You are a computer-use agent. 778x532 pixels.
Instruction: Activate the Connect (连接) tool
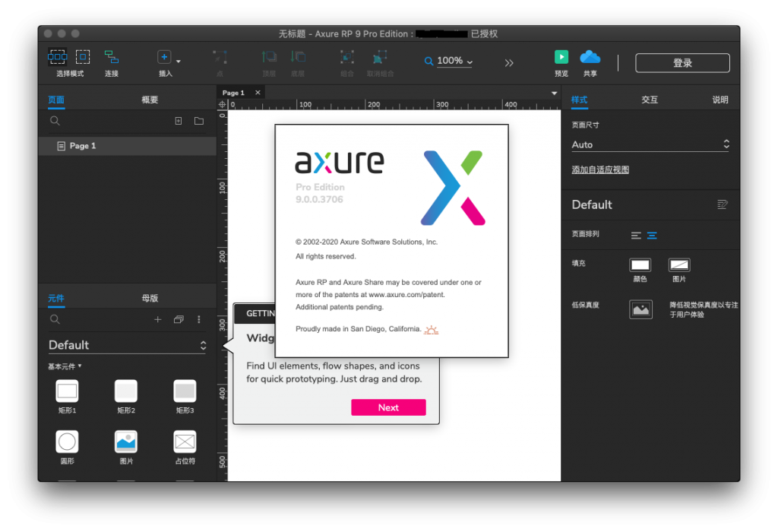click(112, 56)
